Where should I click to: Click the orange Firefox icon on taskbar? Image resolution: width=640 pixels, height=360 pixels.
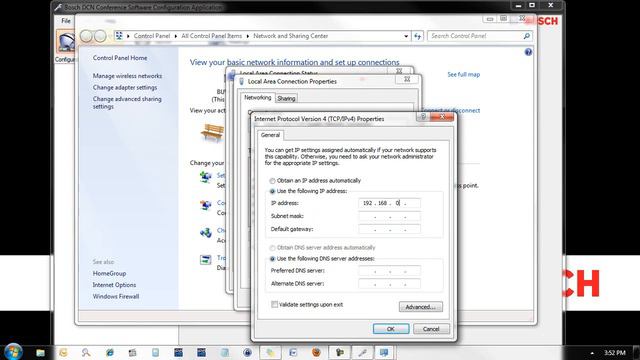click(x=316, y=353)
